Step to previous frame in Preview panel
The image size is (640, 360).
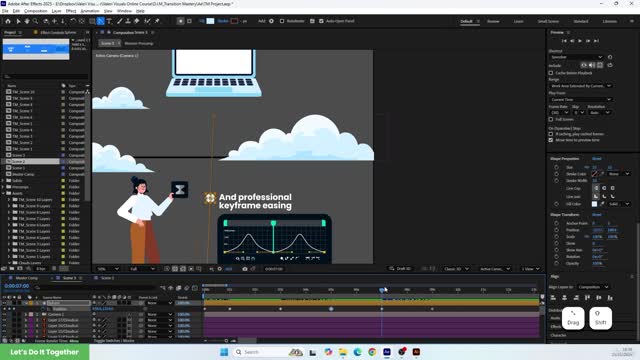tap(572, 41)
